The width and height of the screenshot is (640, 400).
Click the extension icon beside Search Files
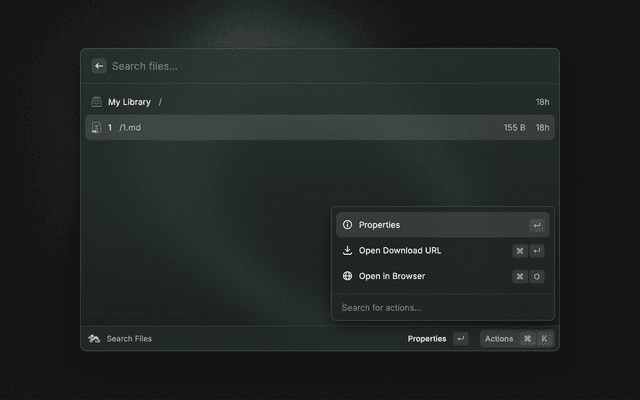(94, 339)
